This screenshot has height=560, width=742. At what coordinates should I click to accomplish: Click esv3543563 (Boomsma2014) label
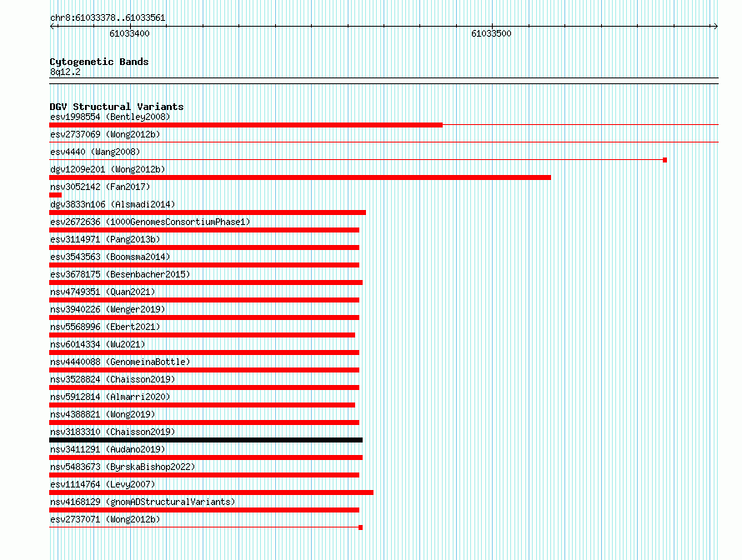click(x=110, y=257)
